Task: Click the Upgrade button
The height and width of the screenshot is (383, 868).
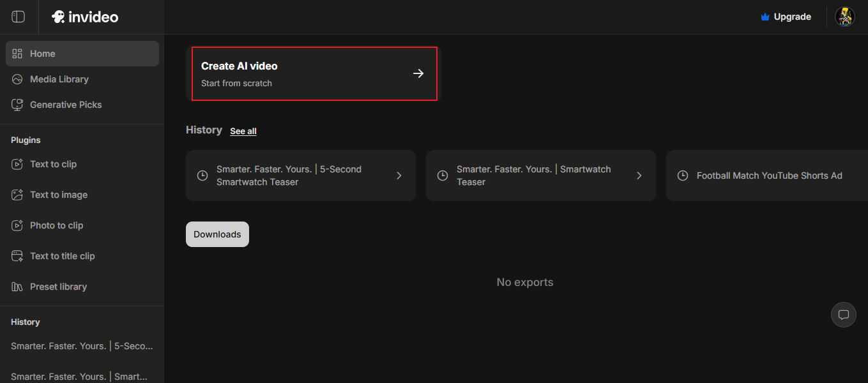Action: 786,17
